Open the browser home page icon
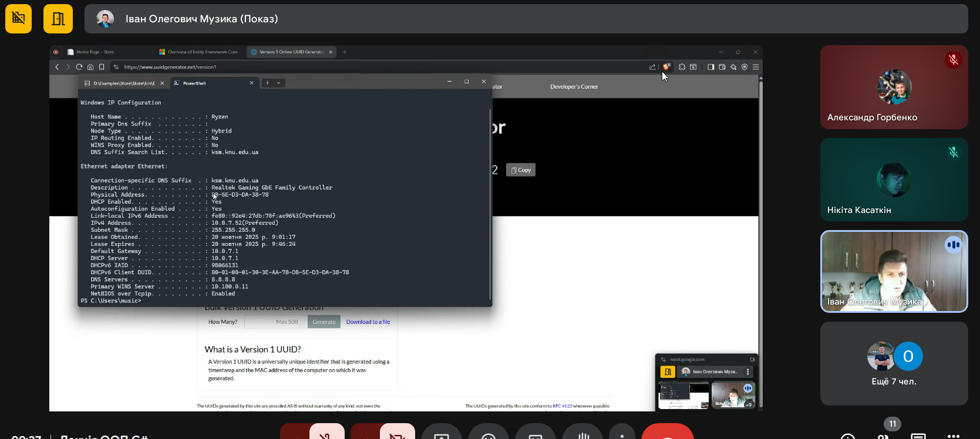 point(90,67)
